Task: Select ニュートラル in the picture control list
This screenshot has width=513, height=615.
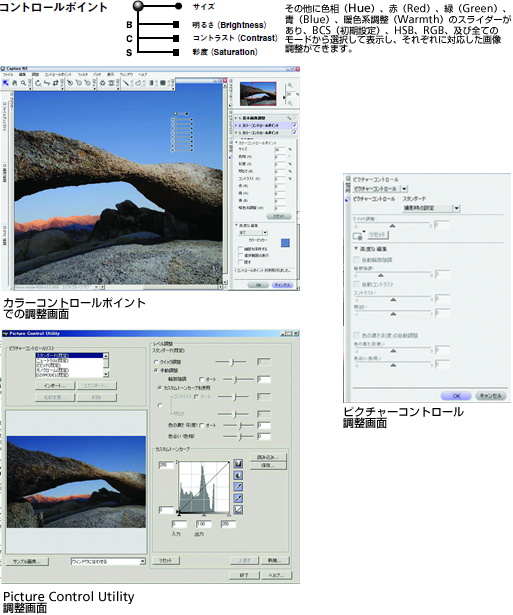Action: [69, 360]
